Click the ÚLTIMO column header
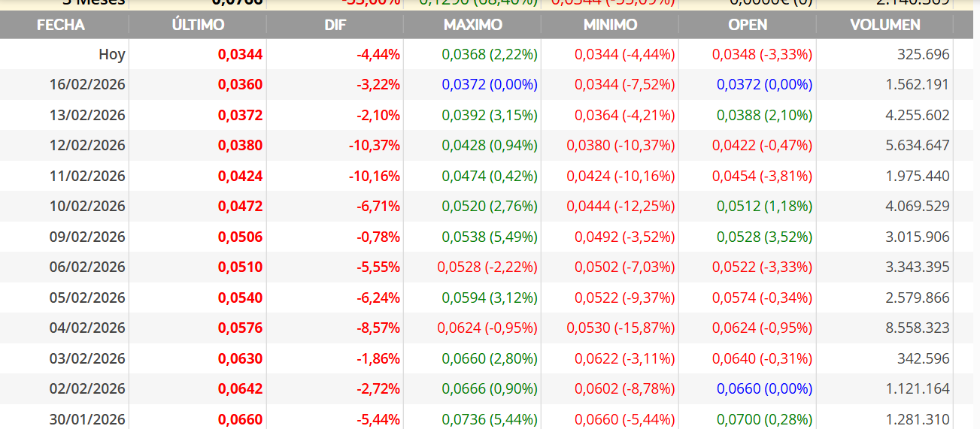This screenshot has height=429, width=980. click(x=198, y=25)
